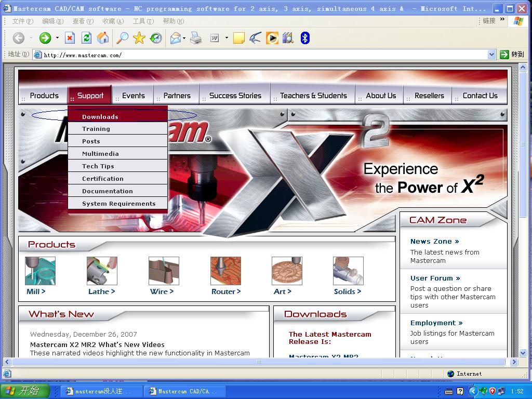Open the User Forum link

[x=435, y=278]
